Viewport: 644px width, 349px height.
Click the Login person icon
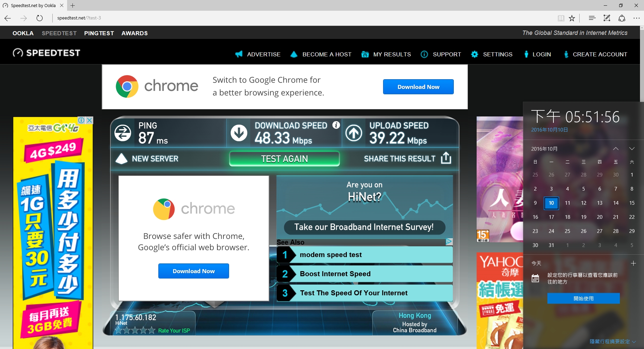(526, 54)
